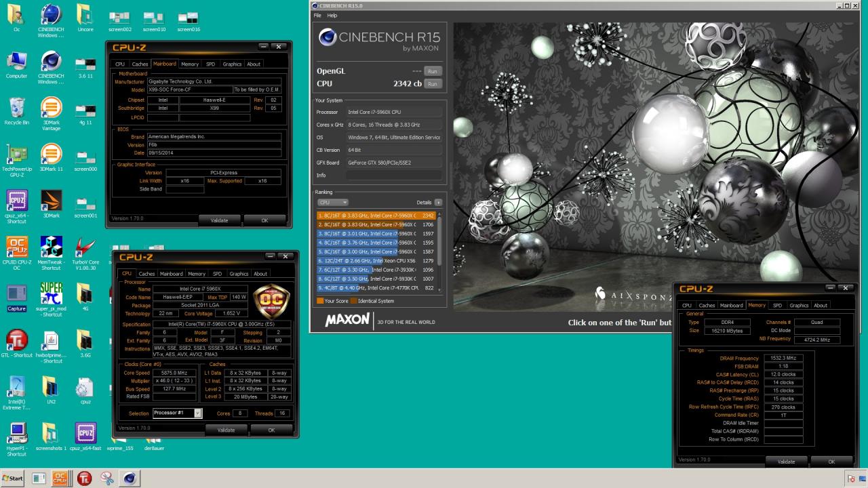The height and width of the screenshot is (488, 868).
Task: Click the CPU-Z OC taskbar button
Action: tap(60, 479)
